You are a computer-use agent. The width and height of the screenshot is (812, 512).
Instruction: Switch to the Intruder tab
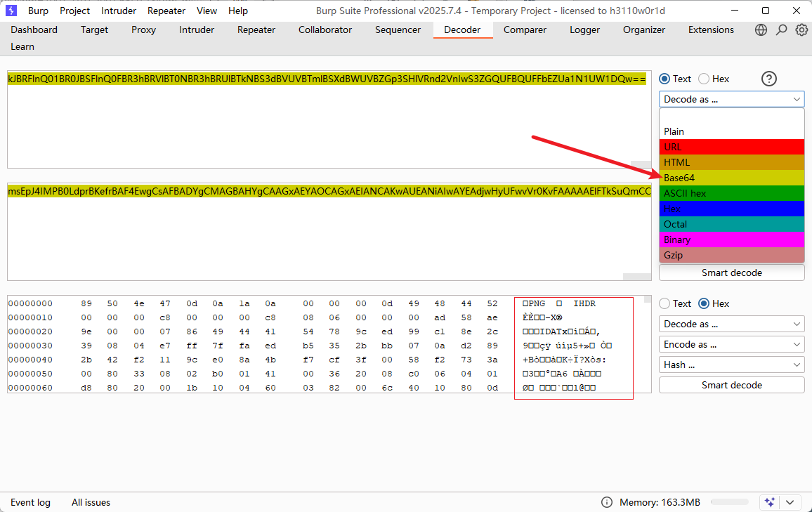[x=197, y=30]
